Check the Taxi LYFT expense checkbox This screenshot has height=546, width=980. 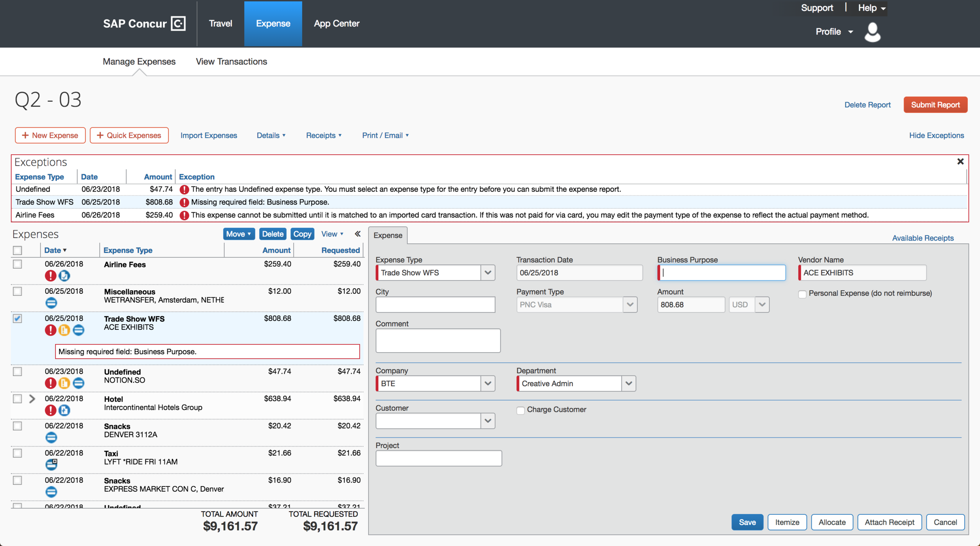[x=17, y=453]
